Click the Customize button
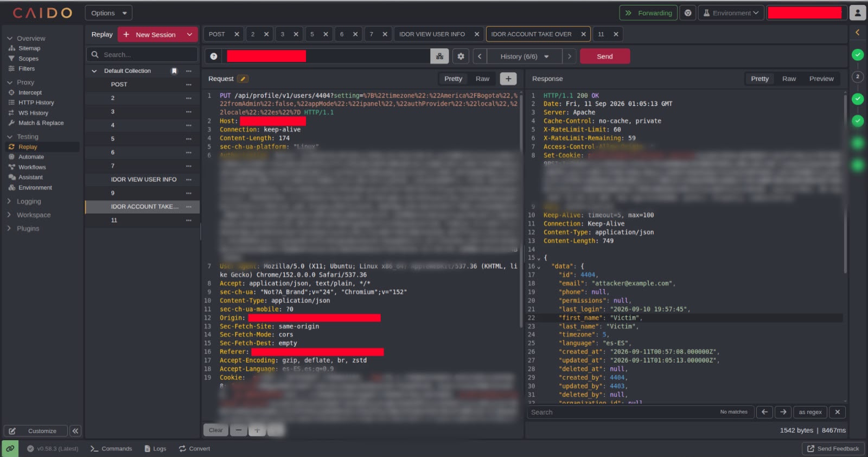The image size is (868, 457). [x=36, y=431]
